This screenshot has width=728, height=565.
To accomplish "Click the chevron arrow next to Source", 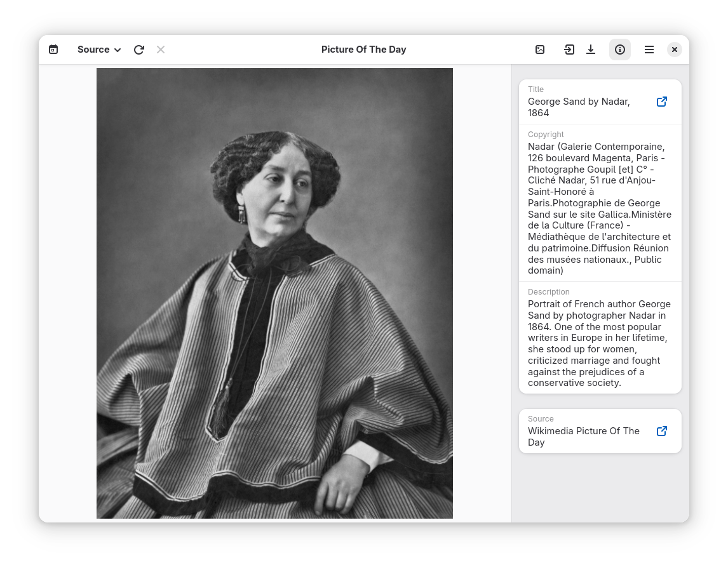I will 118,50.
